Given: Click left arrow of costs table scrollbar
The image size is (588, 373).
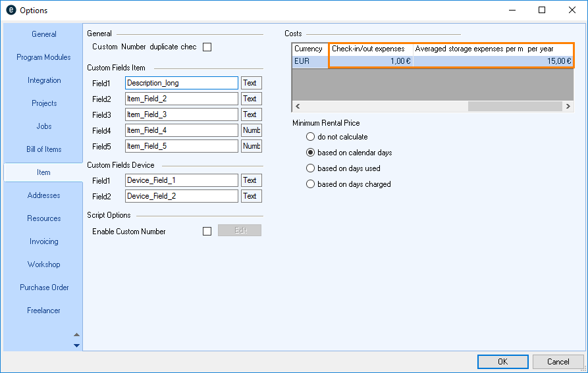Looking at the screenshot, I should [x=298, y=106].
